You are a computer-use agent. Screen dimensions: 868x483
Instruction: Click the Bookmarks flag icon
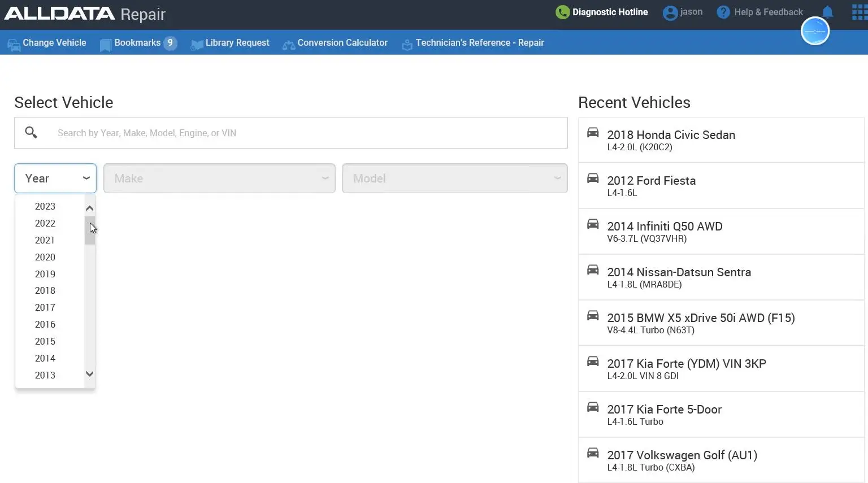pyautogui.click(x=106, y=45)
